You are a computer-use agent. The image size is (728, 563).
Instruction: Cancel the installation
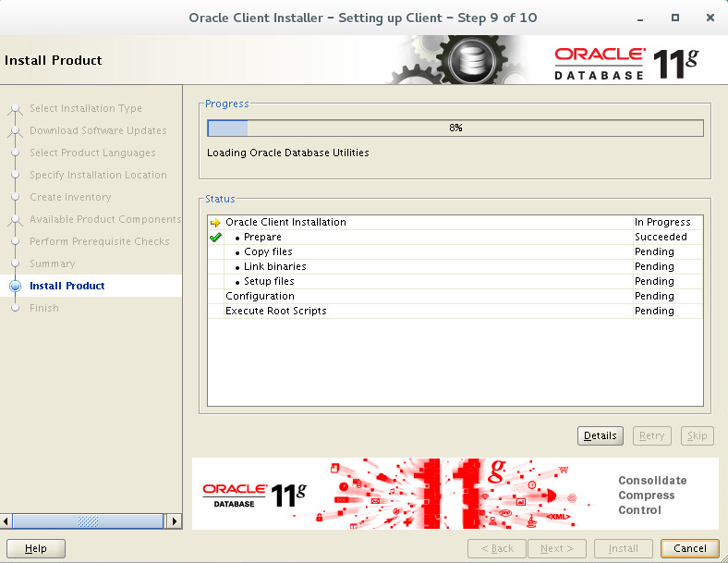[690, 548]
